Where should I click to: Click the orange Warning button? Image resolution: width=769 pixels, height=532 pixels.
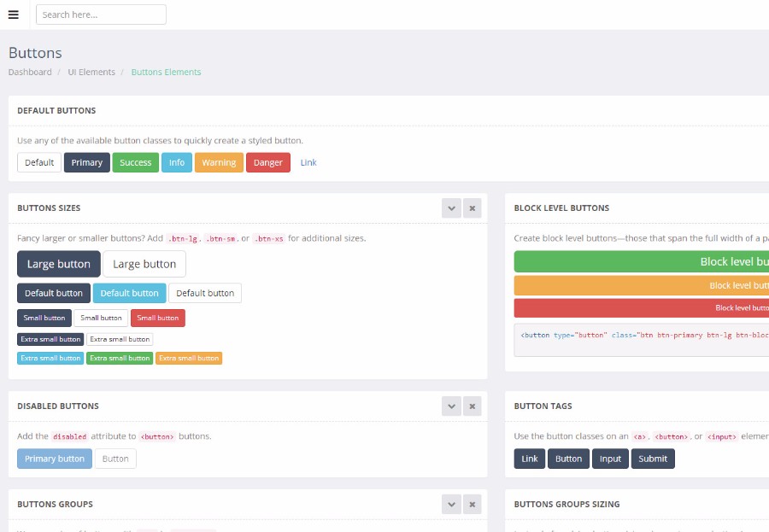[x=219, y=163]
